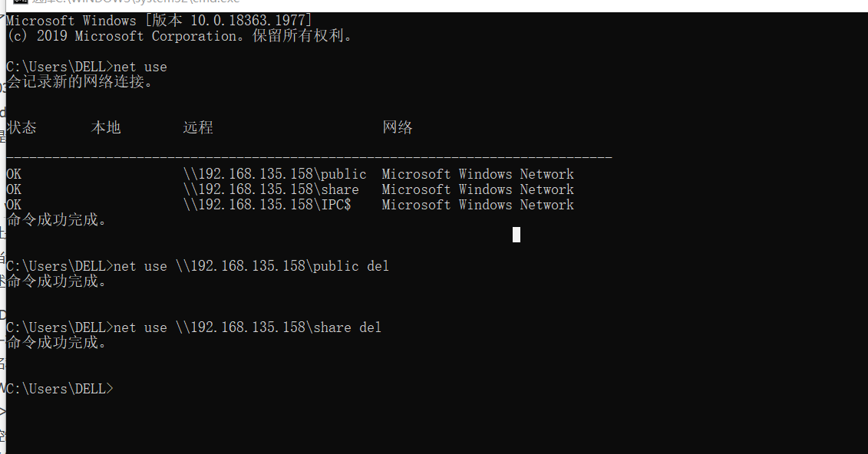Click the \\192.168.135.158\IPC$ table entry
The image size is (868, 454).
coord(267,206)
